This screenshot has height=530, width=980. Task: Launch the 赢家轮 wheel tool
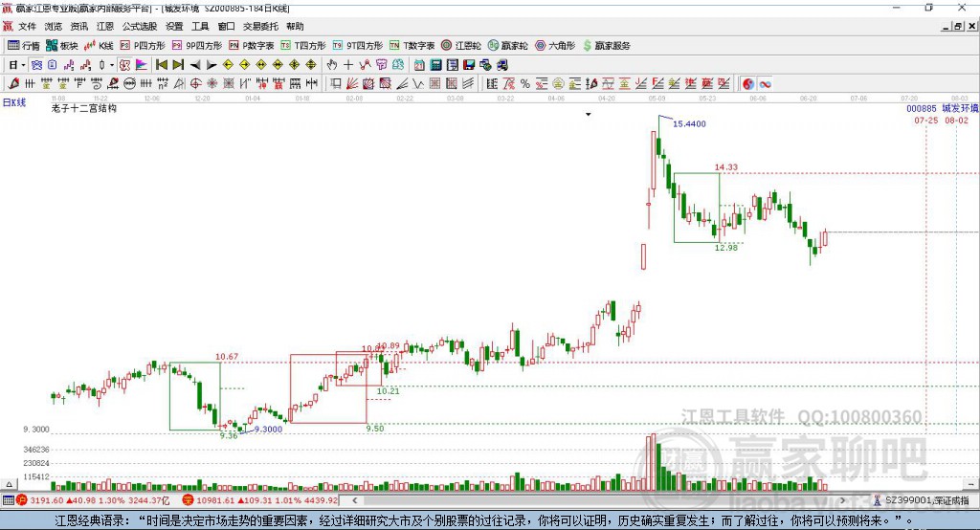tap(507, 46)
